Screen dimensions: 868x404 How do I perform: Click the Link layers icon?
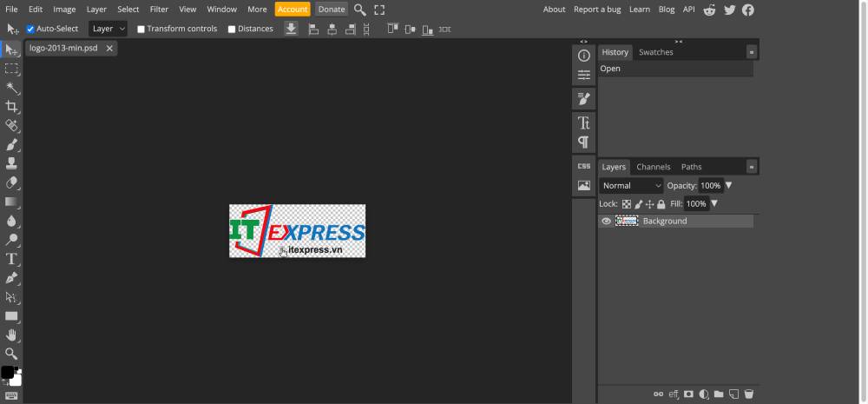pyautogui.click(x=658, y=394)
